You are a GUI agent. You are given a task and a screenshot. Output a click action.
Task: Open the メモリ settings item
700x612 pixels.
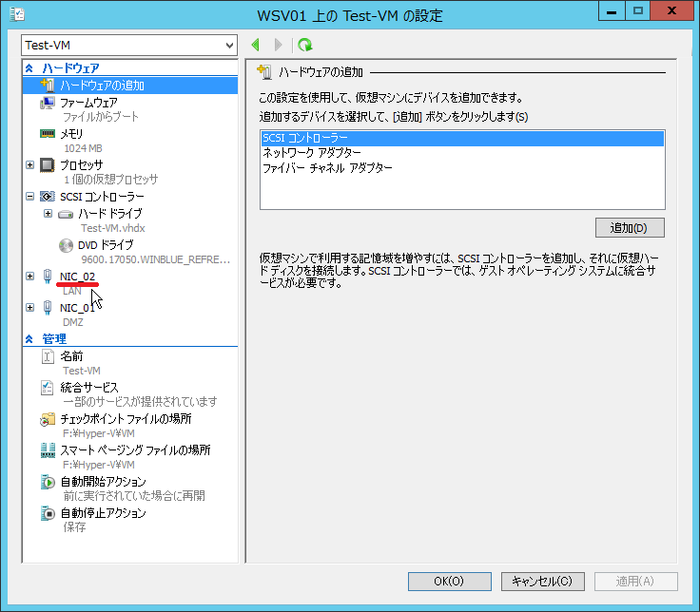click(x=72, y=134)
